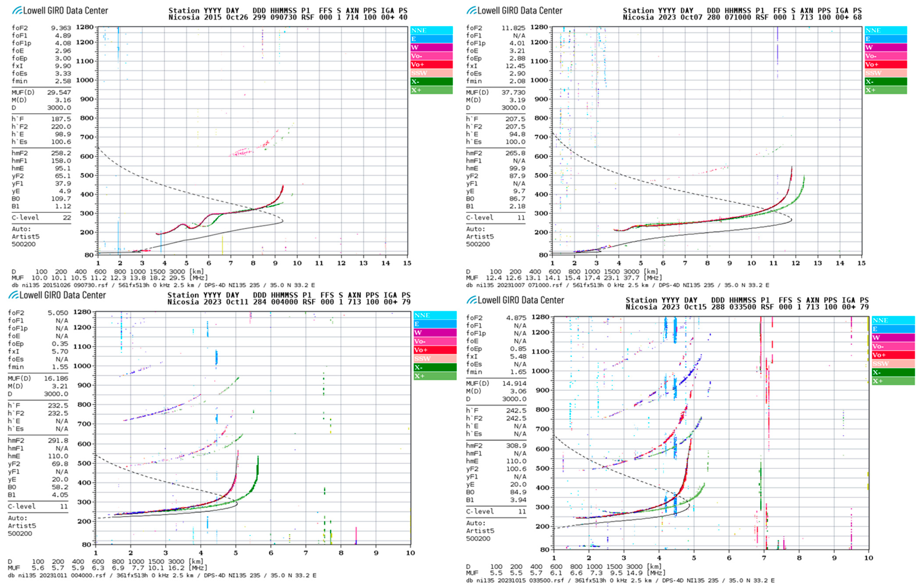Click NNE legend swatch in Oct26 ionogram
The width and height of the screenshot is (920, 588).
point(431,31)
